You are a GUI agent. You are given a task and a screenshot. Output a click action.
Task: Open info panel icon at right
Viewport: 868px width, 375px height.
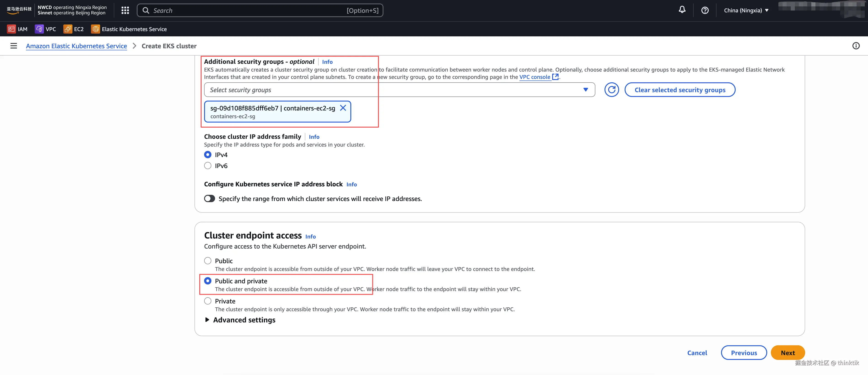855,46
